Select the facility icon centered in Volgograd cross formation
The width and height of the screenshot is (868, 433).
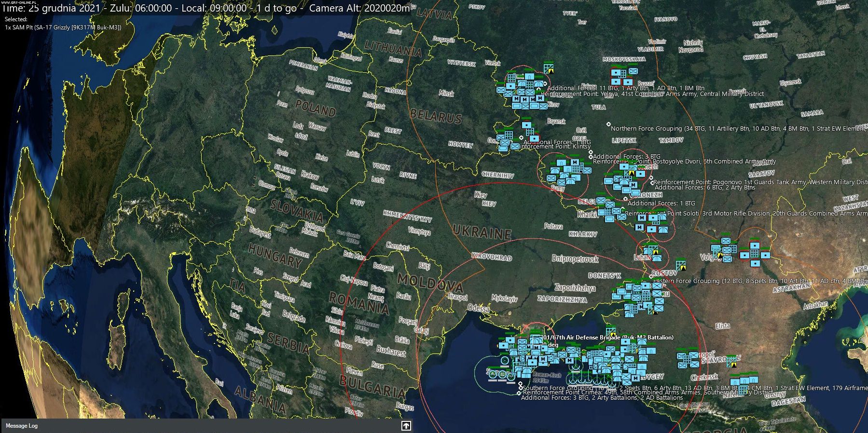click(x=755, y=254)
